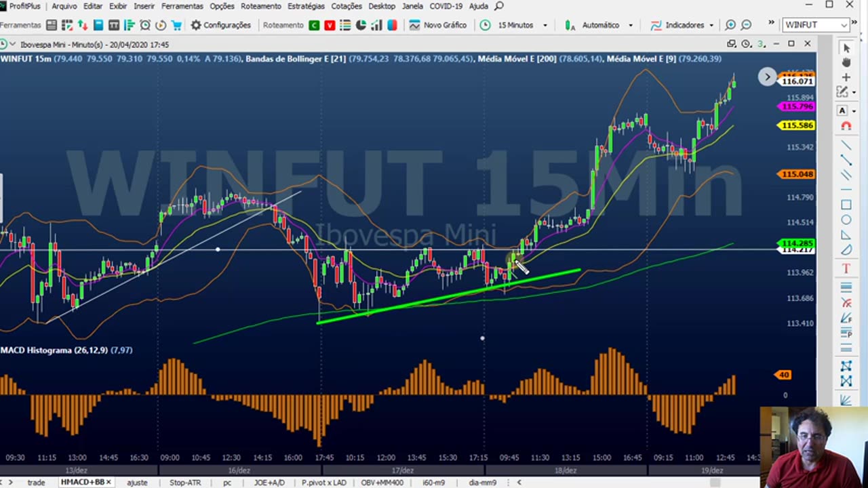This screenshot has height=488, width=868.
Task: Switch to the JOE+A/D tab
Action: (269, 483)
